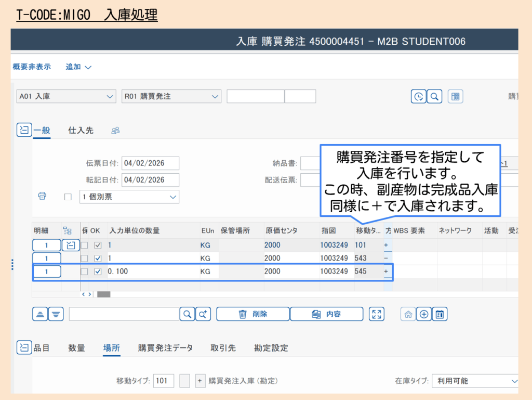This screenshot has width=532, height=400.
Task: Click the sort ascending icon below table
Action: coord(40,314)
